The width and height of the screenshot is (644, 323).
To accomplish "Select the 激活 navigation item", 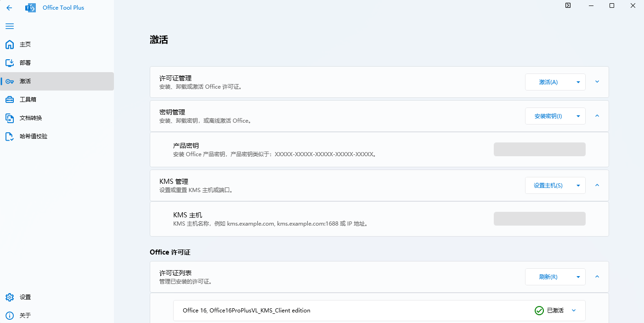I will (x=57, y=81).
